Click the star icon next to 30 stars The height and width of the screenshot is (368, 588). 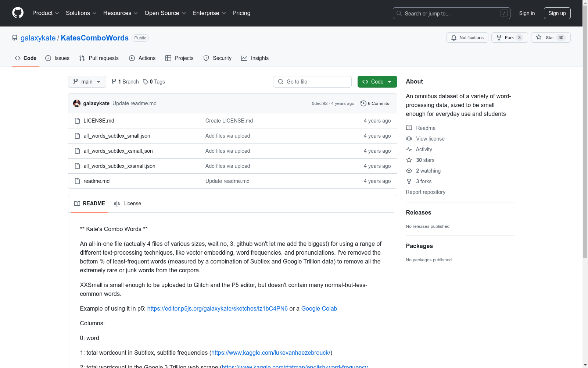point(409,160)
